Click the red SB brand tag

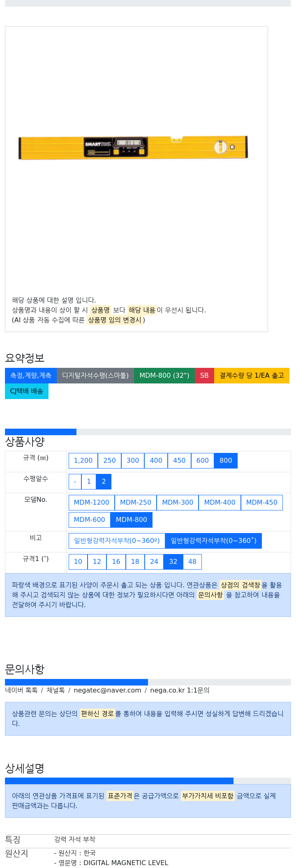(204, 375)
